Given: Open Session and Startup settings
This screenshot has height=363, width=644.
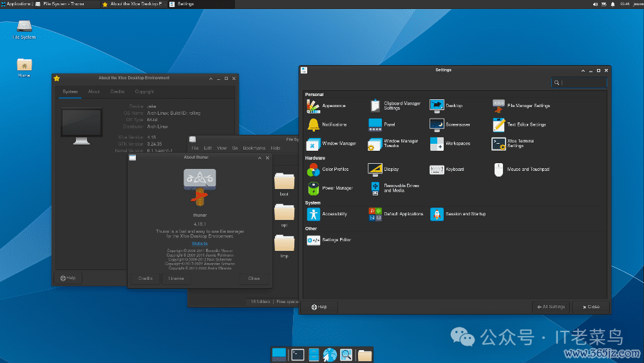Looking at the screenshot, I should click(457, 214).
